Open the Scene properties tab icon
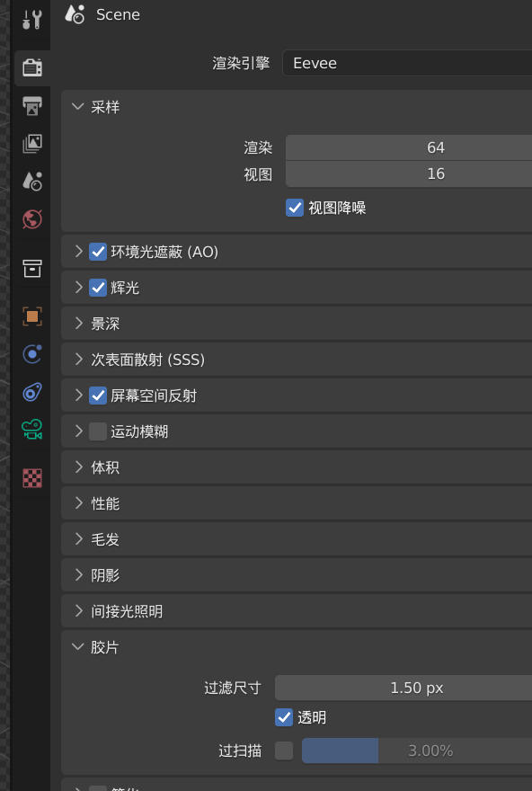The height and width of the screenshot is (791, 532). 32,181
